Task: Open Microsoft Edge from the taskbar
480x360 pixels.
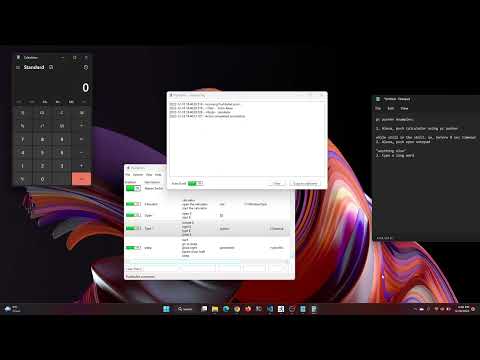Action: [226, 309]
